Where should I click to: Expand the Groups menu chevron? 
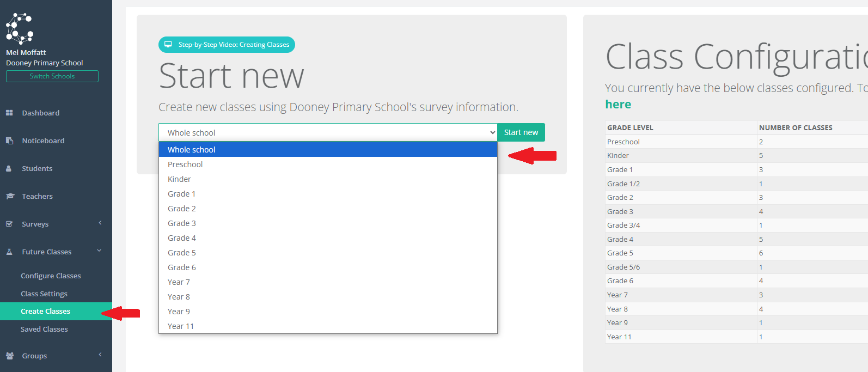click(100, 355)
